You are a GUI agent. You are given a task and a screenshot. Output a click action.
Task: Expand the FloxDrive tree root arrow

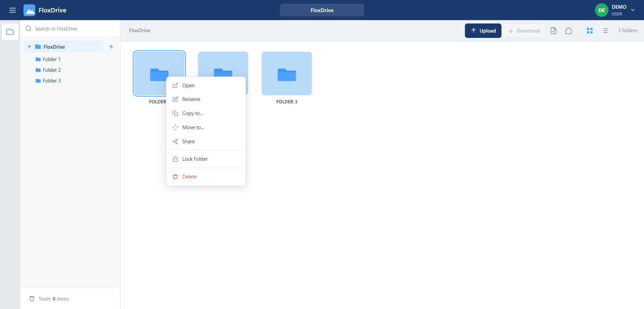click(x=30, y=47)
